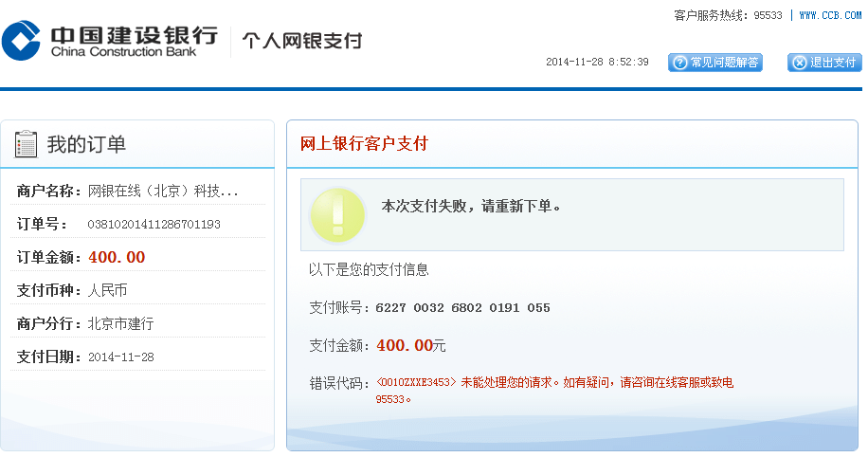Click the clipboard icon beside 我的订单
Viewport: 868px width, 457px height.
[x=26, y=144]
